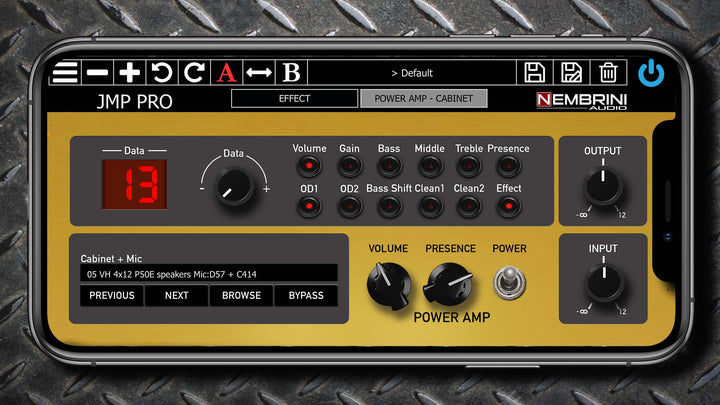720x405 pixels.
Task: Click the Cabinet + Mic label
Action: [111, 259]
